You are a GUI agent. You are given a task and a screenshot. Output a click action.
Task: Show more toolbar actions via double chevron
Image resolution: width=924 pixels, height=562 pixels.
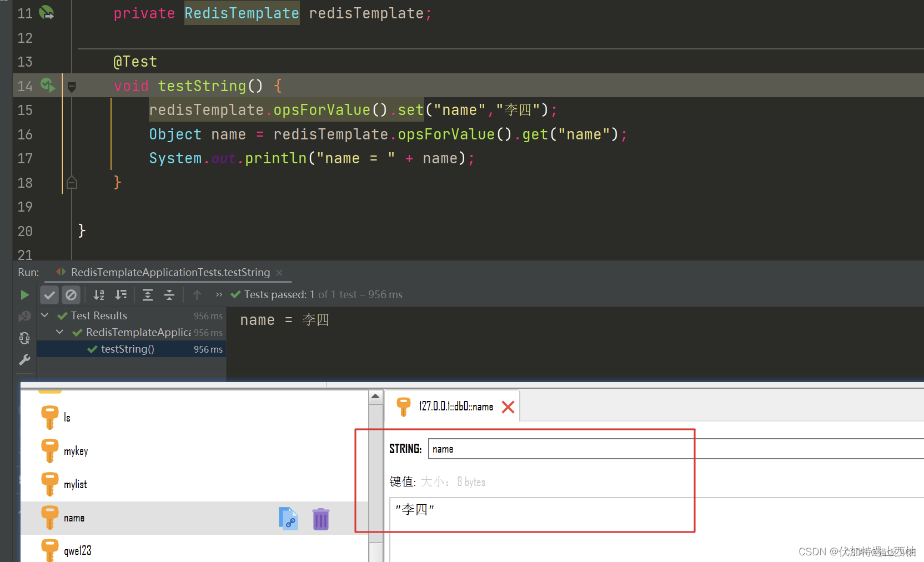219,294
